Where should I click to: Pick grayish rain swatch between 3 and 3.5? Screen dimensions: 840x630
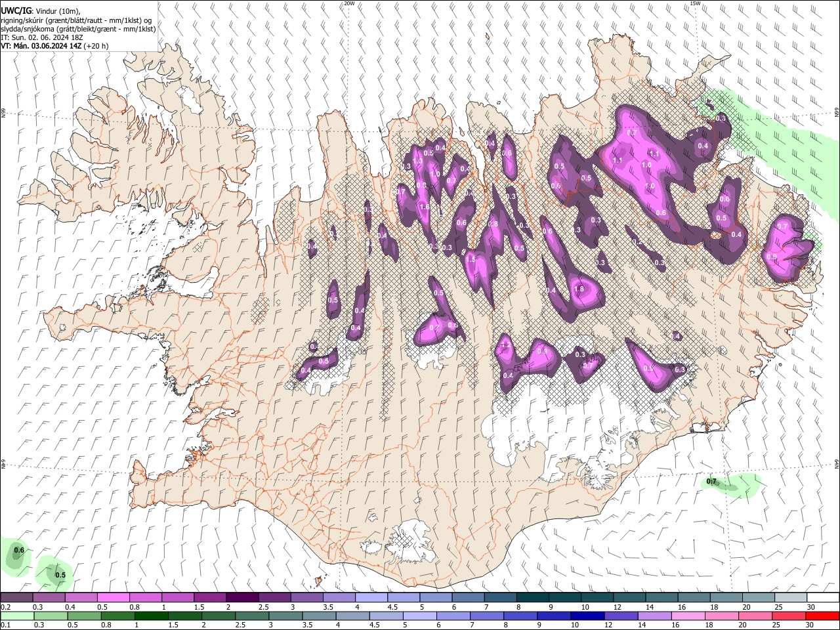coord(285,616)
